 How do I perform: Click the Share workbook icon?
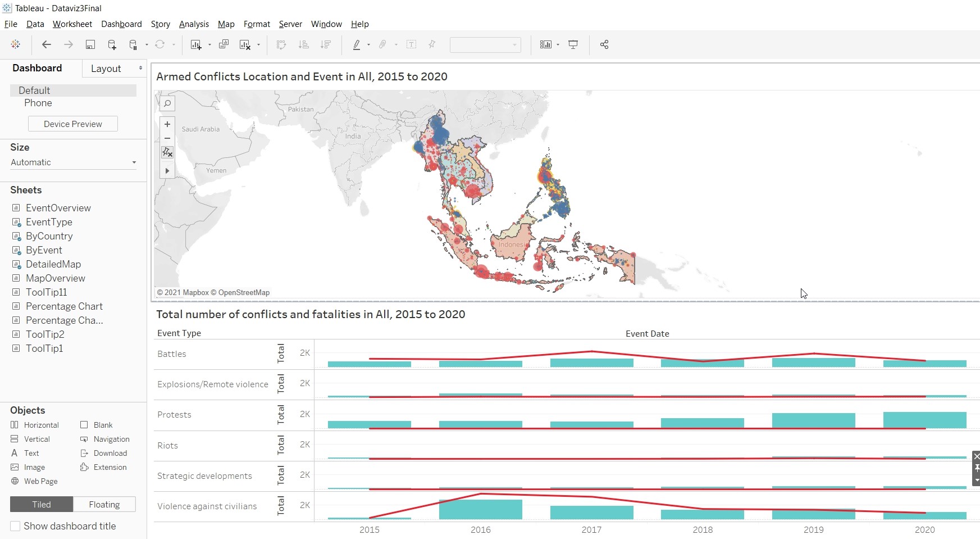(604, 44)
